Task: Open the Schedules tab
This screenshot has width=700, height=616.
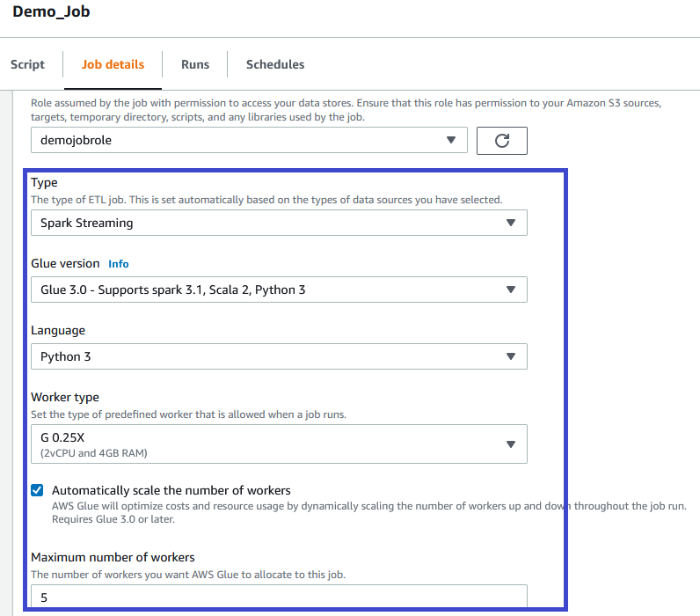Action: click(x=275, y=64)
